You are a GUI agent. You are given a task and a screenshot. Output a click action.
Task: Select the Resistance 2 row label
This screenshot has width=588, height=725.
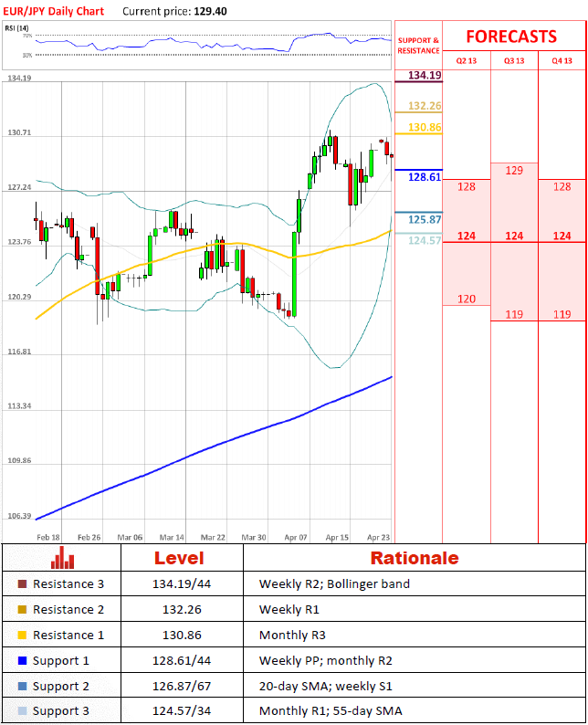(68, 609)
